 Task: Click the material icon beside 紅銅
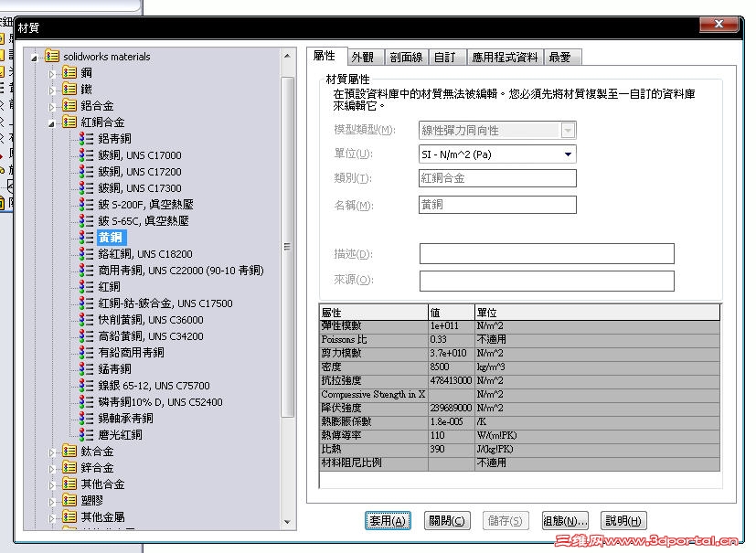[86, 286]
